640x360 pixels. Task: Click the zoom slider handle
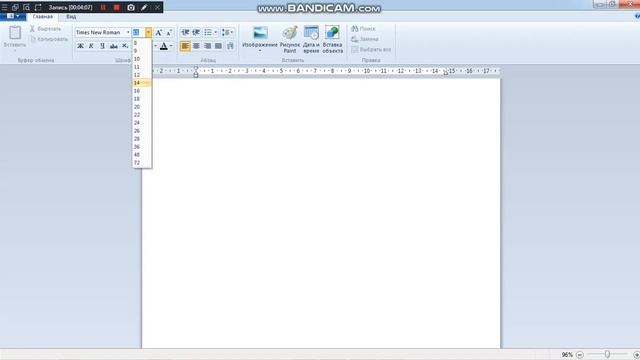pos(607,355)
